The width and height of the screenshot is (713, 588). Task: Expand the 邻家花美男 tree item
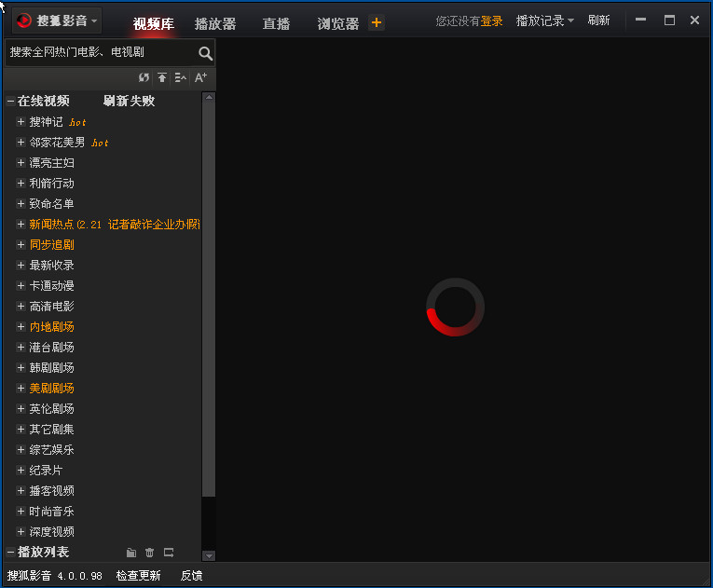point(21,142)
